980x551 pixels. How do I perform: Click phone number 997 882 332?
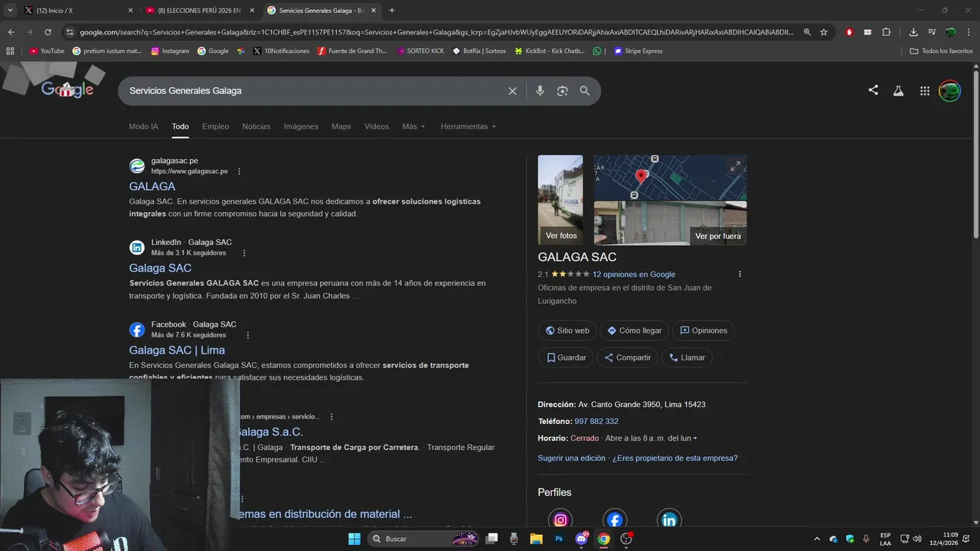click(596, 421)
